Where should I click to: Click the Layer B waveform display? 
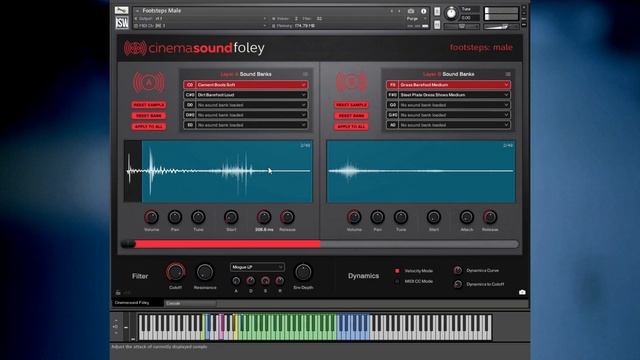click(421, 171)
